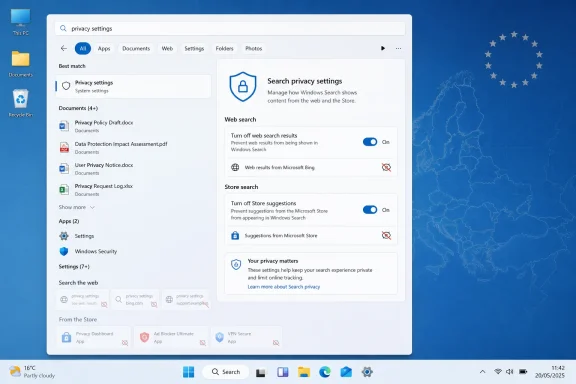The image size is (576, 384).
Task: Switch to the Settings filter tab
Action: (x=194, y=49)
